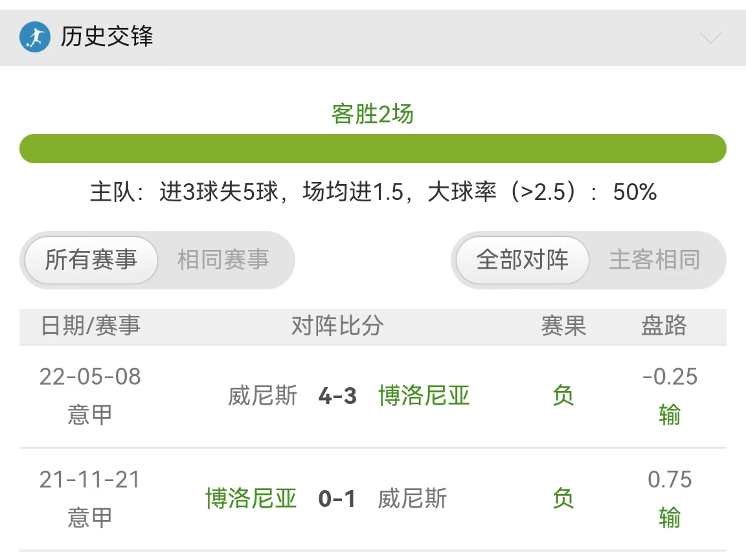This screenshot has height=560, width=746.
Task: Click the 0-1 match score
Action: pos(337,498)
